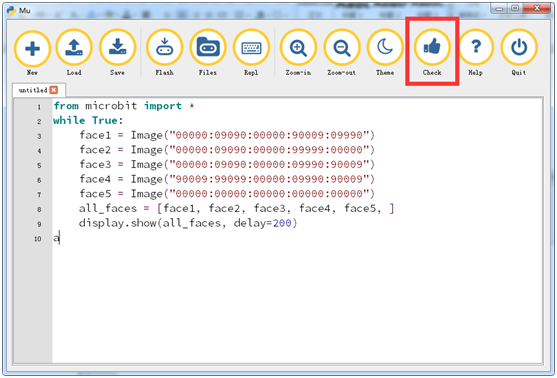This screenshot has height=378, width=557.
Task: Click the face2 Image assignment line
Action: (x=227, y=150)
